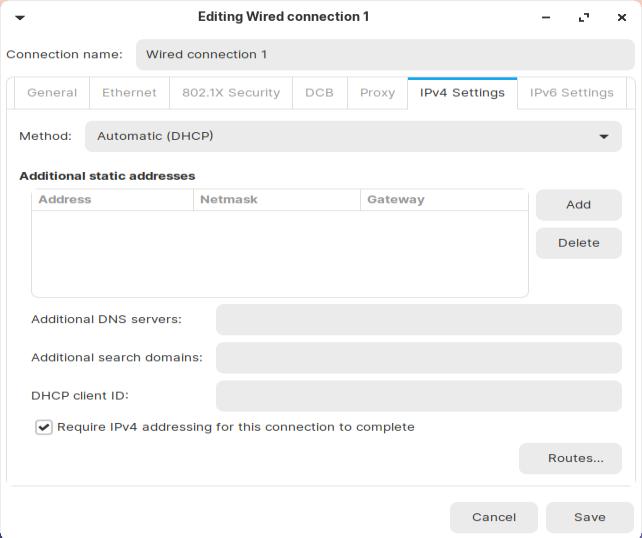Maximize the connection editor window
This screenshot has height=538, width=642.
pos(584,17)
